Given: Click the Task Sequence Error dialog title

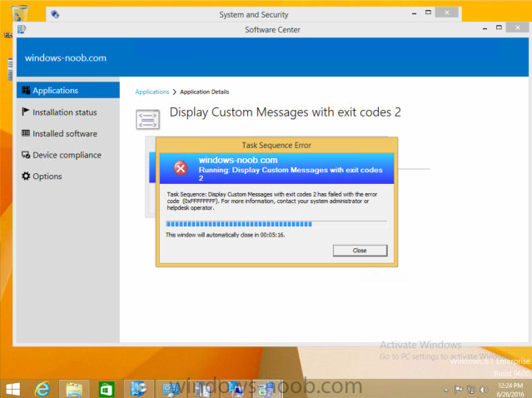Looking at the screenshot, I should [x=276, y=145].
